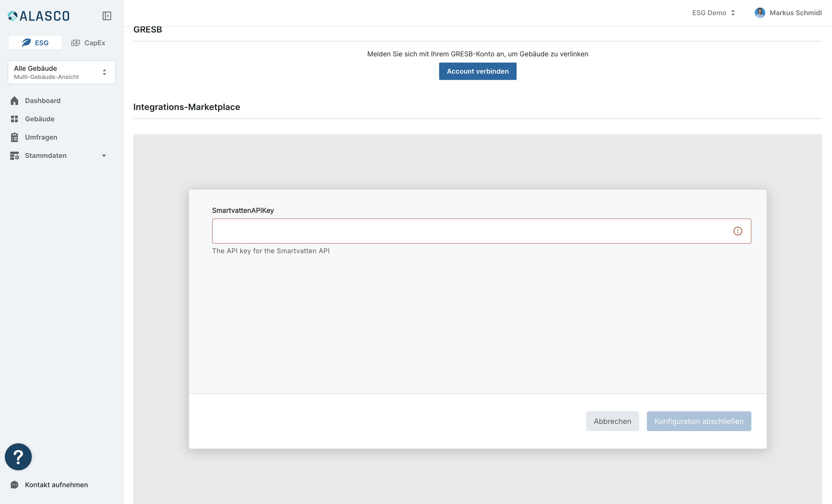
Task: Click Markus Schmidl's avatar
Action: pos(760,13)
